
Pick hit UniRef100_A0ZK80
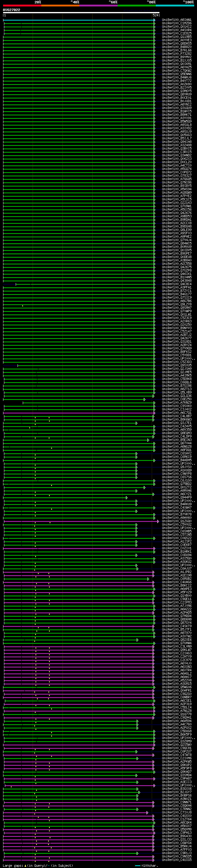pyautogui.click(x=177, y=84)
